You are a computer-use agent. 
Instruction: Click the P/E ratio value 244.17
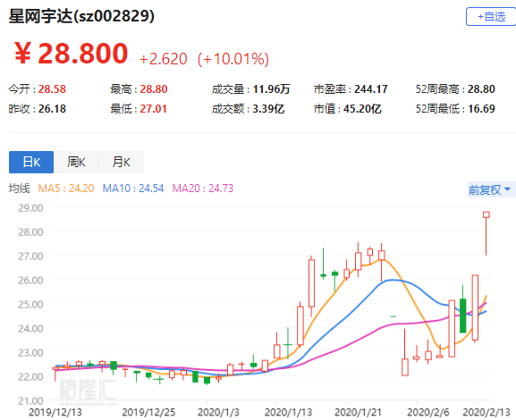(x=371, y=89)
